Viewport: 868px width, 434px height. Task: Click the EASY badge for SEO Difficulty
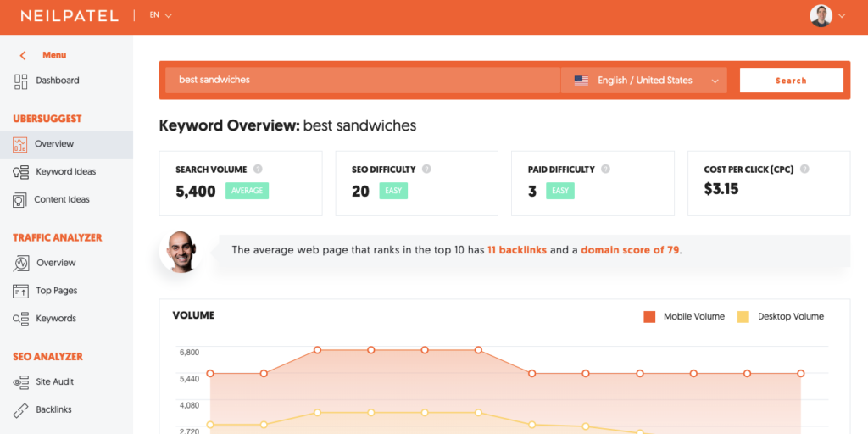(393, 191)
